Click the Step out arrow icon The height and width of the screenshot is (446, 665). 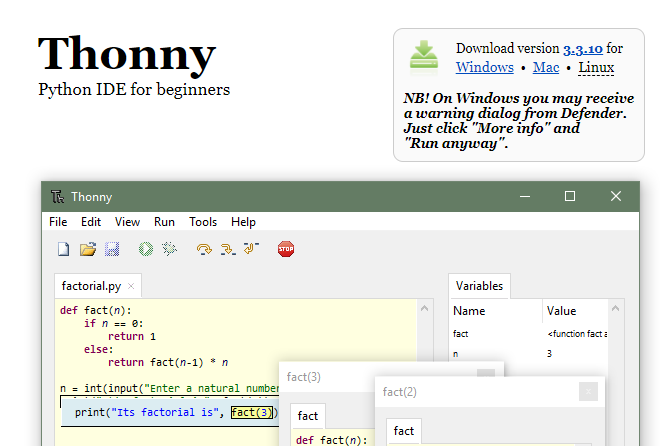point(251,248)
